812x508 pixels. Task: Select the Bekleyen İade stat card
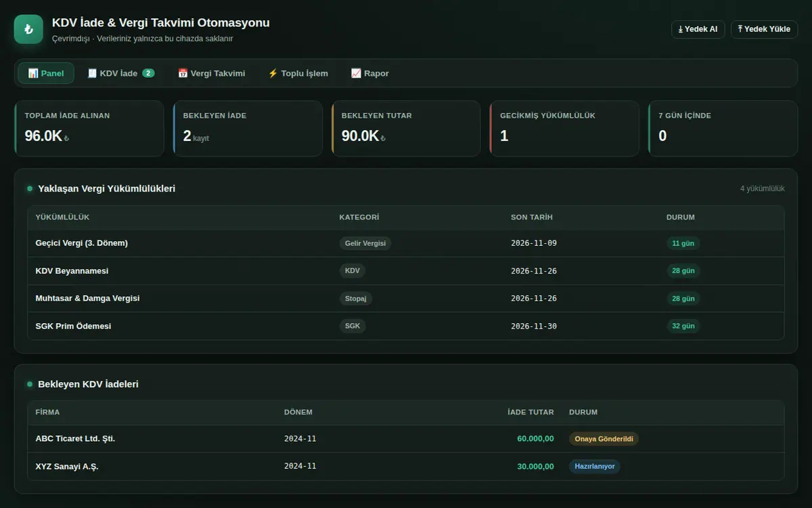pos(248,129)
